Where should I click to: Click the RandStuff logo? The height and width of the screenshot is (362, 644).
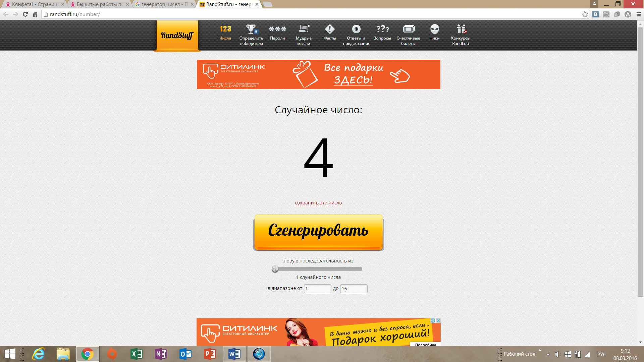tap(177, 35)
